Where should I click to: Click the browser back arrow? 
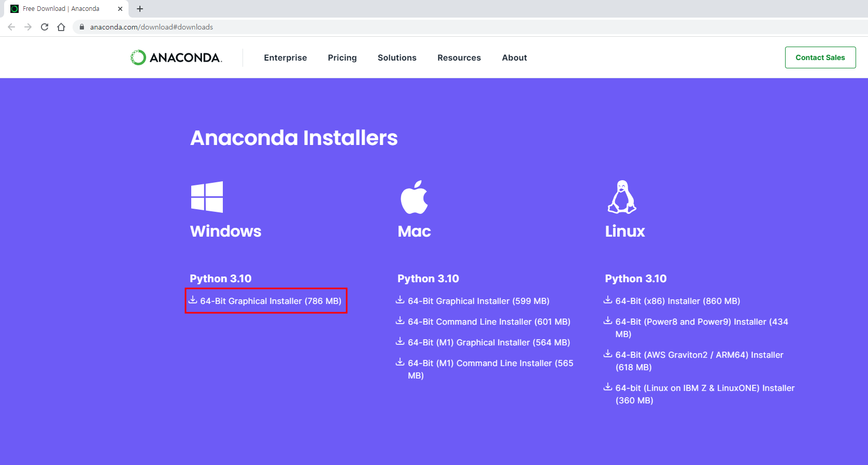[x=11, y=27]
